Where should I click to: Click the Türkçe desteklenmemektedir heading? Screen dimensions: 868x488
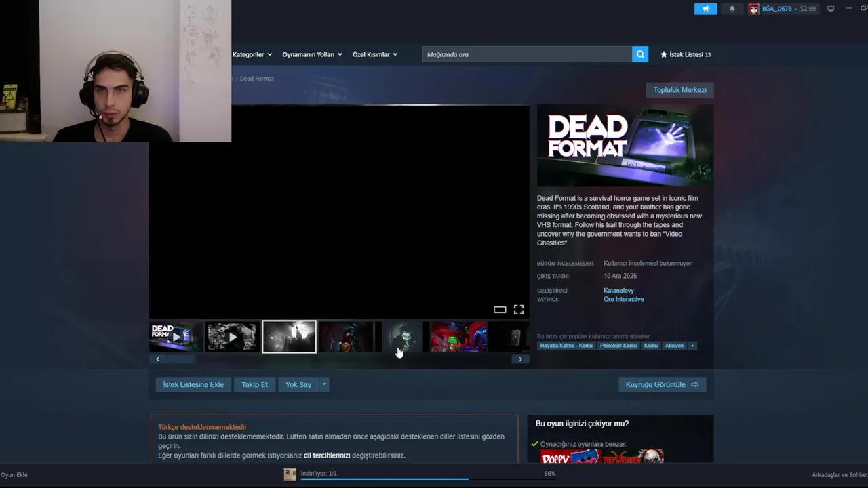(202, 427)
